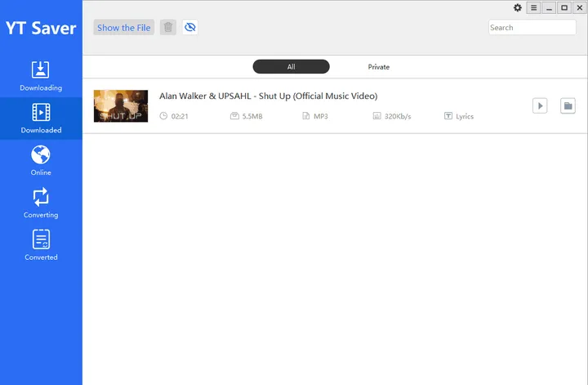Click the Show the File button
This screenshot has width=588, height=385.
pyautogui.click(x=124, y=28)
